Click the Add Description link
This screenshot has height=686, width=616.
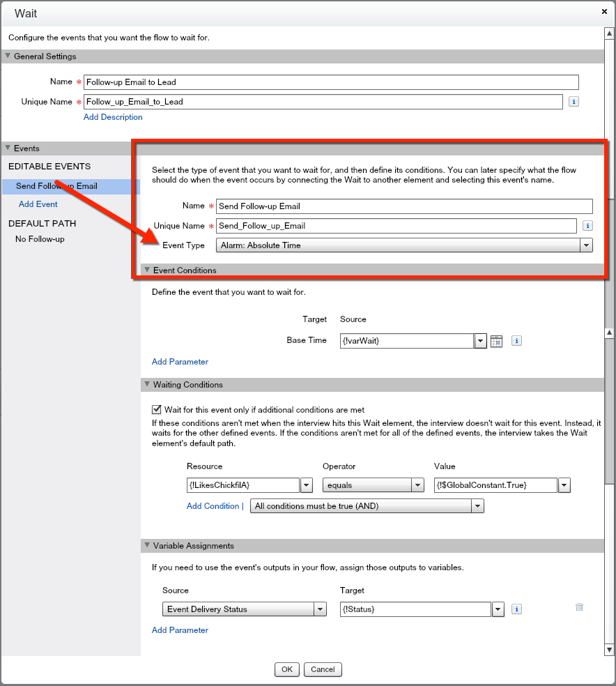(x=113, y=117)
